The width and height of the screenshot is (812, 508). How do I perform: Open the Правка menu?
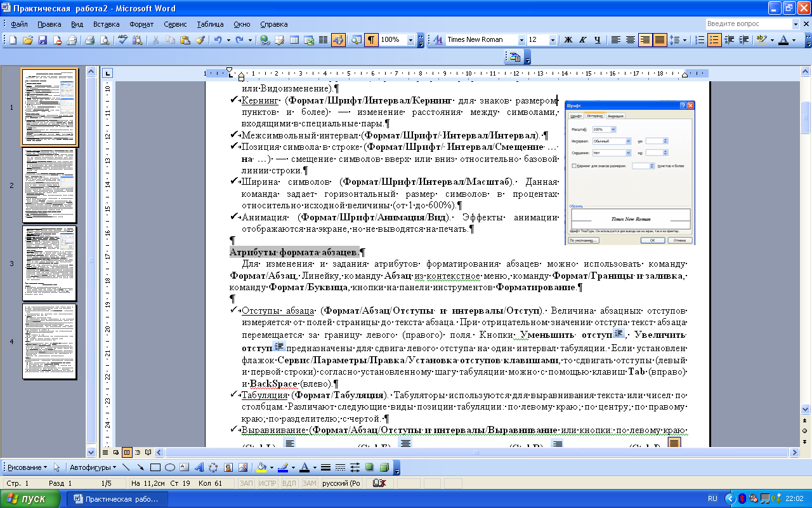(x=49, y=24)
